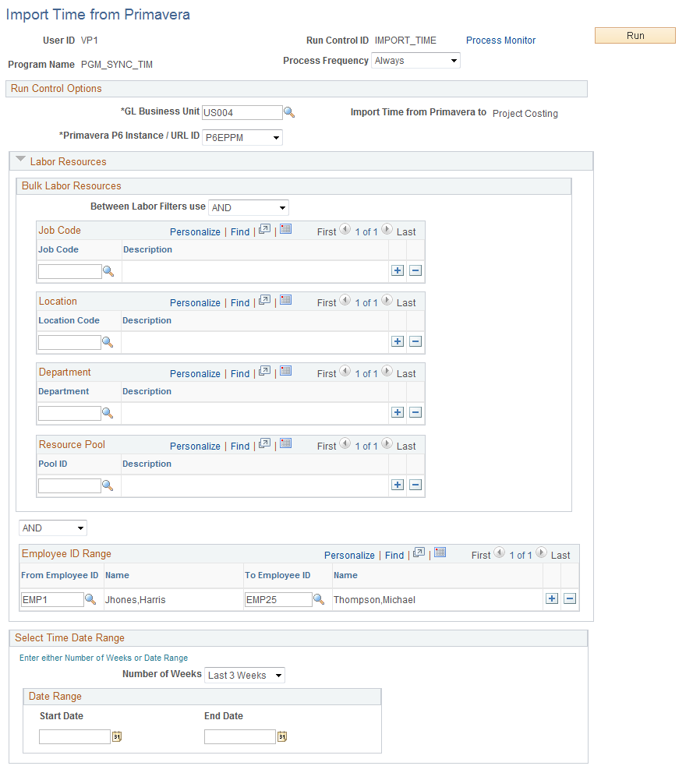Focus the Department input field
The height and width of the screenshot is (773, 700).
69,414
